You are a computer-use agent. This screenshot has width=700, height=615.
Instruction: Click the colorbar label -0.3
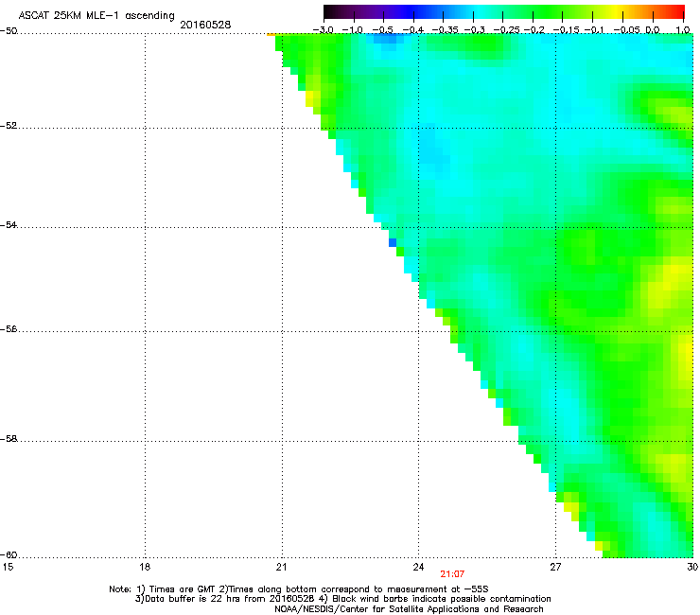(475, 30)
